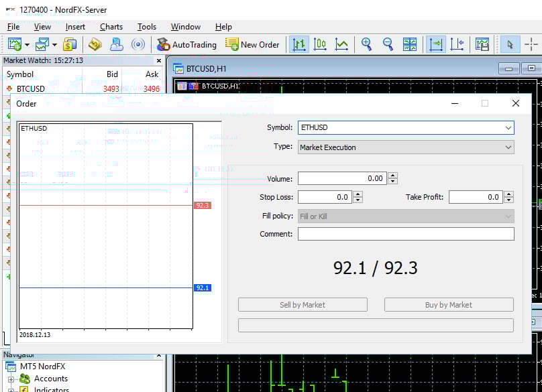The height and width of the screenshot is (392, 542).
Task: Close the Order dialog
Action: (x=515, y=103)
